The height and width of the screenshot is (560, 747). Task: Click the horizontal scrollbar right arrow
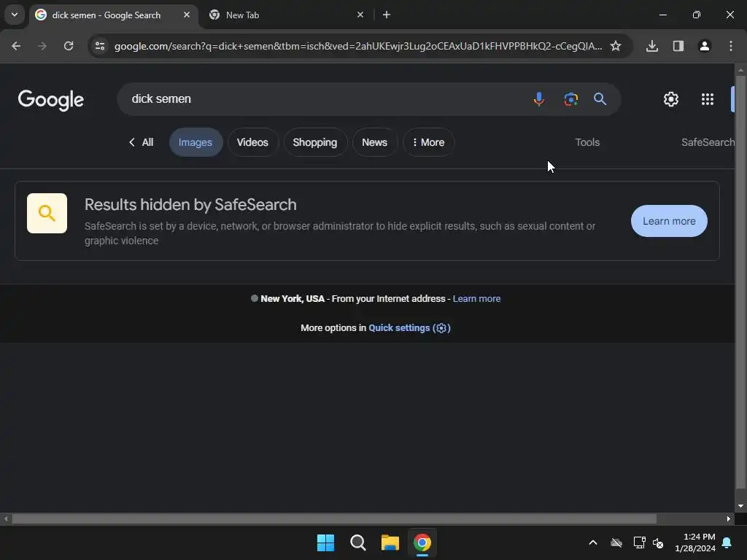click(729, 518)
